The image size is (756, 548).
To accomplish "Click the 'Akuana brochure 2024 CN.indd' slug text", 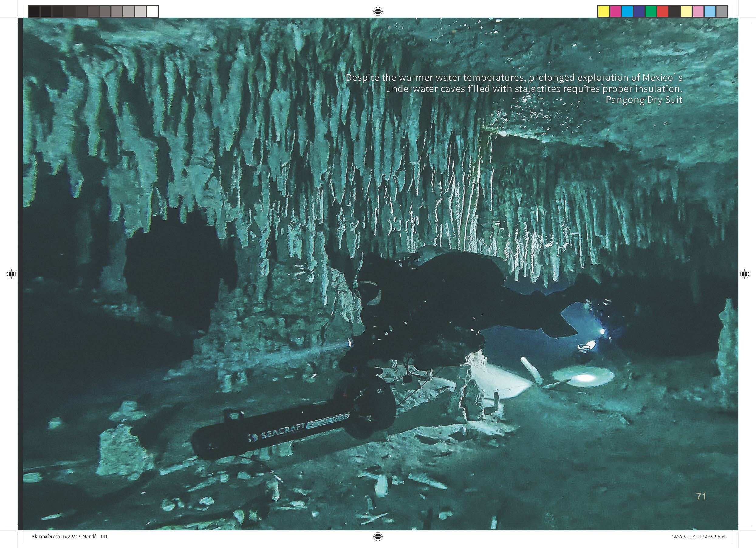I will [x=63, y=536].
